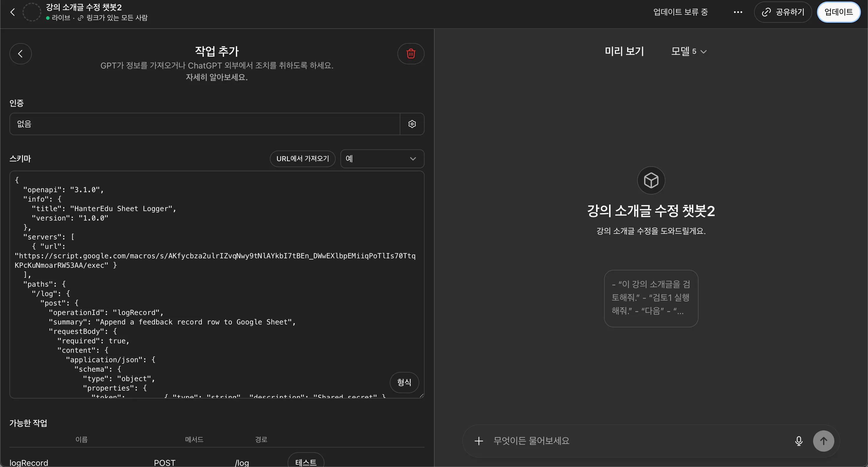Navigate back with the top-left arrow
868x467 pixels.
point(13,12)
